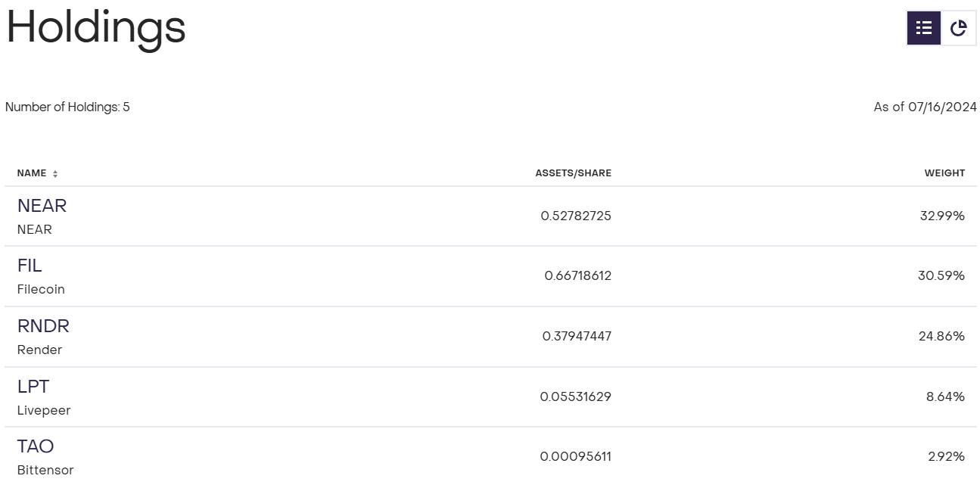980x485 pixels.
Task: Select the NEAR holding ticker
Action: pyautogui.click(x=42, y=206)
